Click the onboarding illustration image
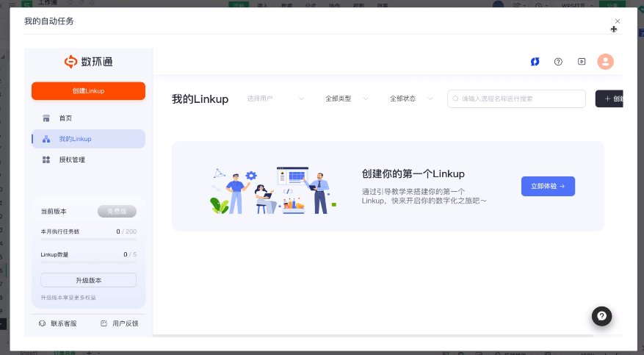Viewport: 644px width, 355px height. pos(273,190)
